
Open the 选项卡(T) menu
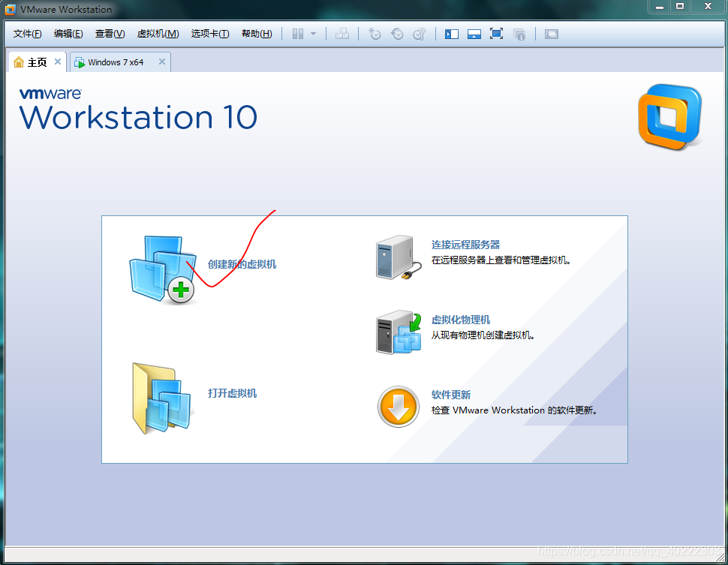(x=210, y=34)
